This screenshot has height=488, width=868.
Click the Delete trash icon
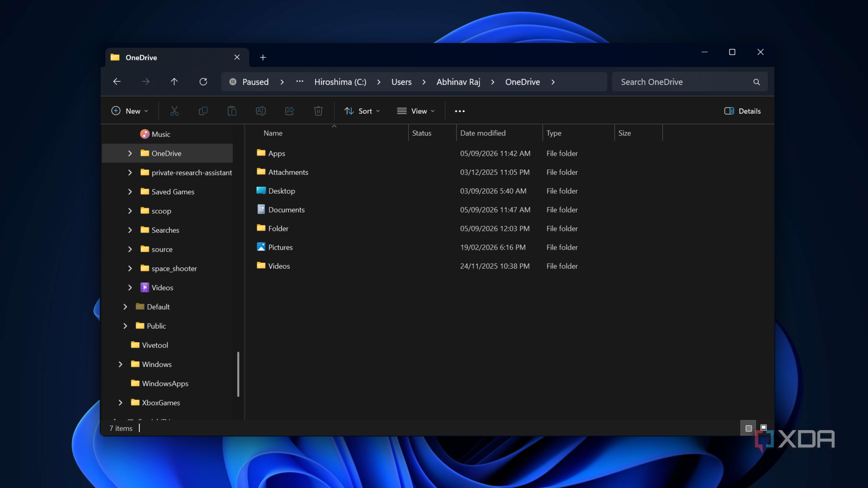318,111
